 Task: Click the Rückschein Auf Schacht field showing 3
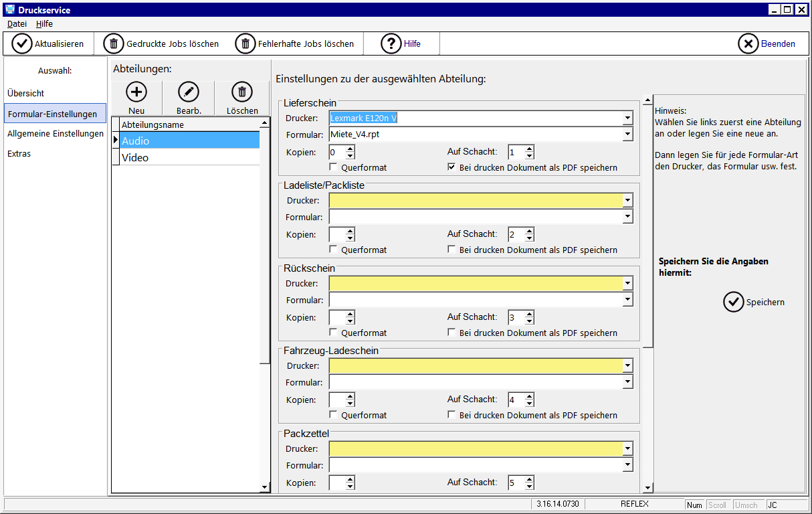[516, 317]
